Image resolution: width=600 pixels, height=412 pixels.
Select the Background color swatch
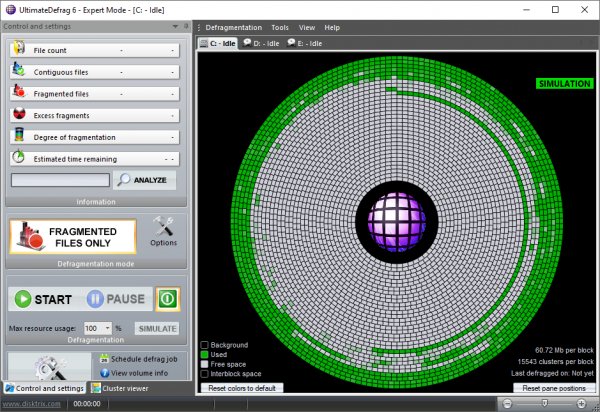pyautogui.click(x=205, y=345)
